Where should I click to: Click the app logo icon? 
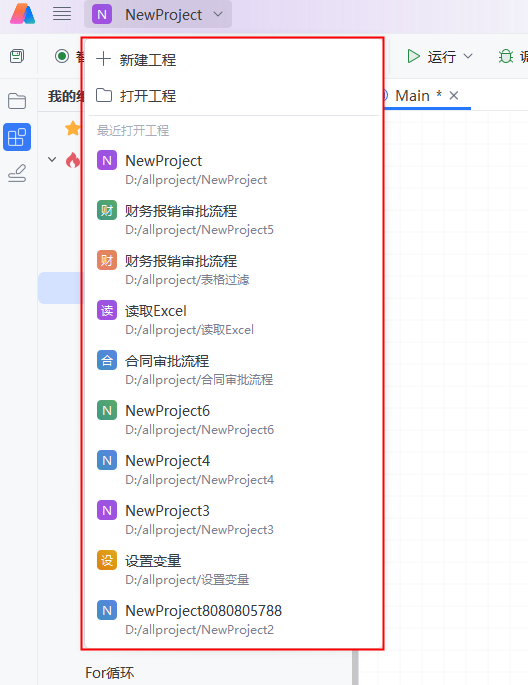click(23, 14)
